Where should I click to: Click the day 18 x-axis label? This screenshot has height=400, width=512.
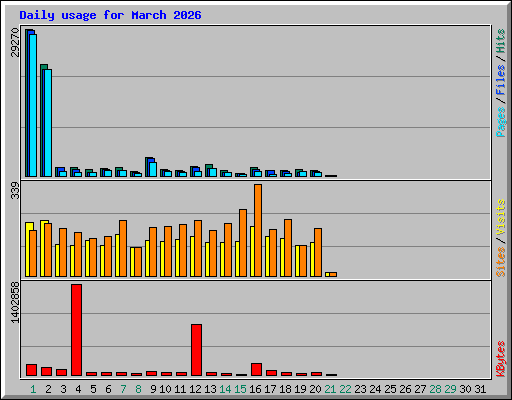(285, 389)
